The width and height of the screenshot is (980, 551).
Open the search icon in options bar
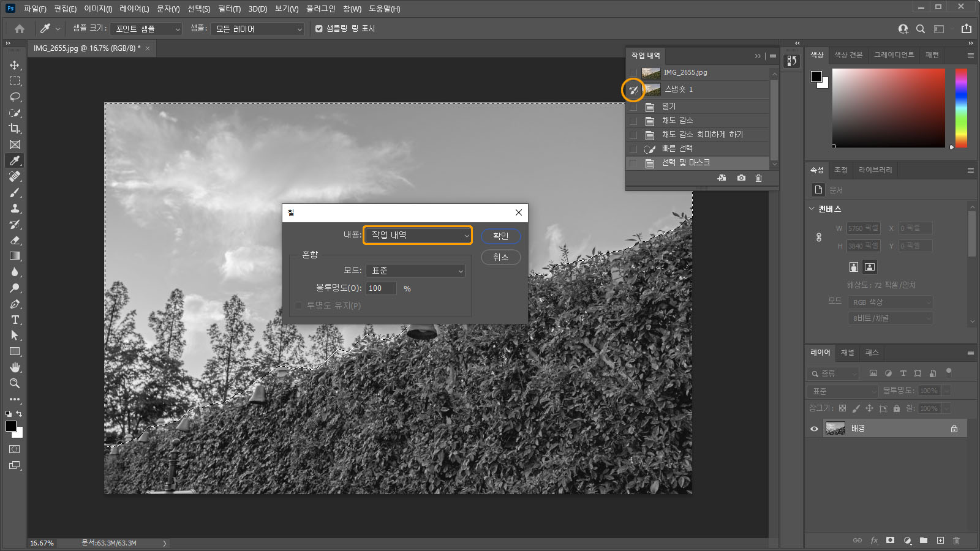pos(920,29)
